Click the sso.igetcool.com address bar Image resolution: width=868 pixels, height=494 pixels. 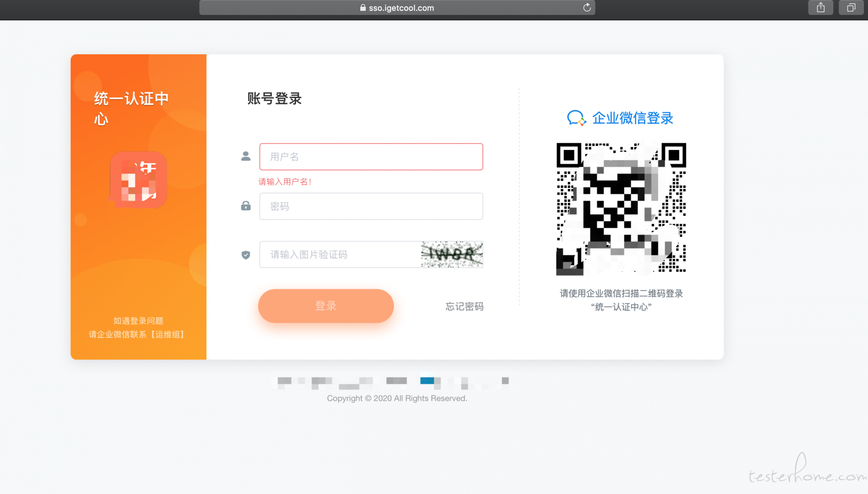(x=397, y=8)
